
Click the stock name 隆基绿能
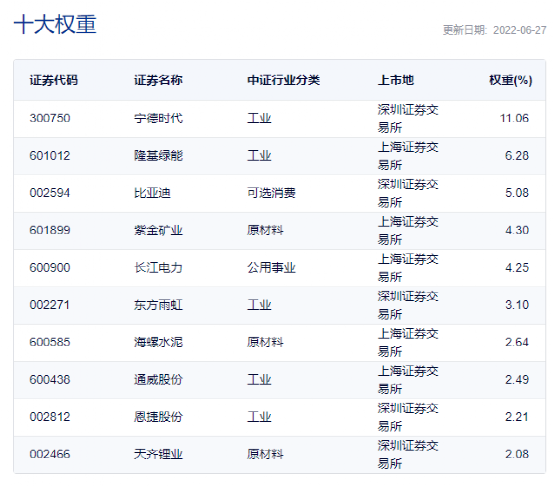click(x=158, y=156)
